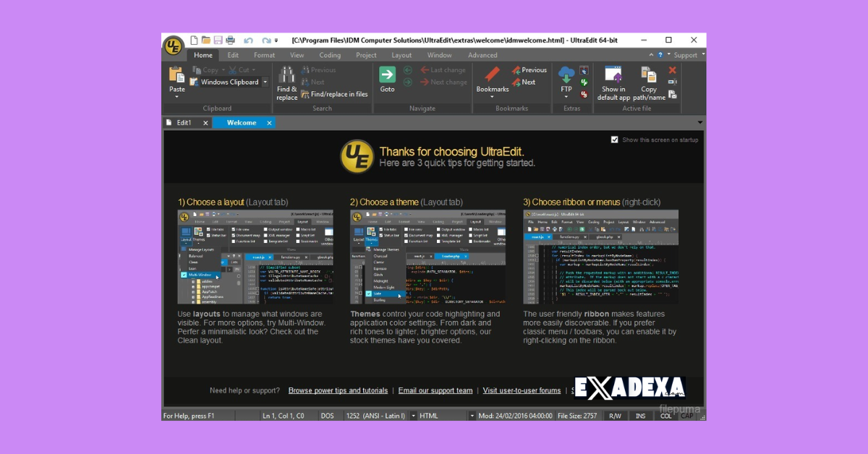Click Browse power tips and tutorials
The height and width of the screenshot is (454, 868).
pos(338,390)
